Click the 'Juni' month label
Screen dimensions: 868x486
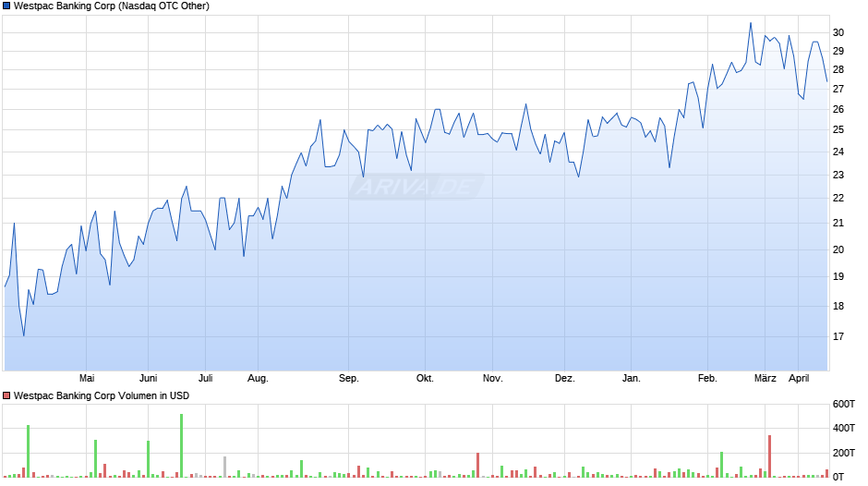point(148,378)
